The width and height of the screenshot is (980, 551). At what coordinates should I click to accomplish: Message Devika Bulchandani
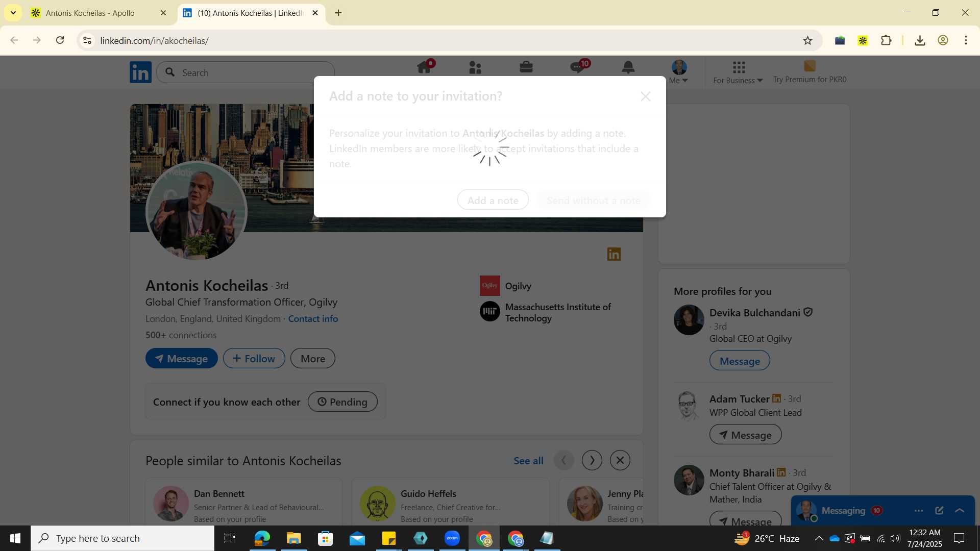click(x=740, y=361)
